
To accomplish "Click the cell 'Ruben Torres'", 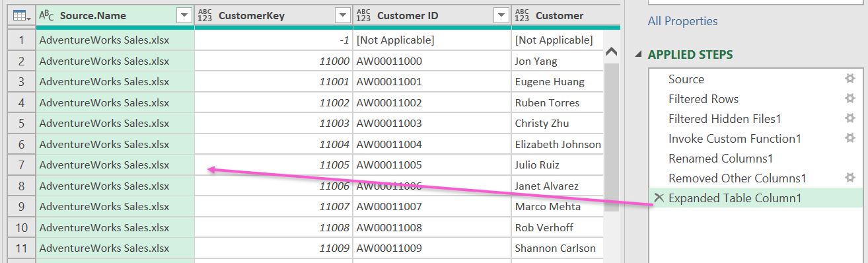I will [x=557, y=103].
